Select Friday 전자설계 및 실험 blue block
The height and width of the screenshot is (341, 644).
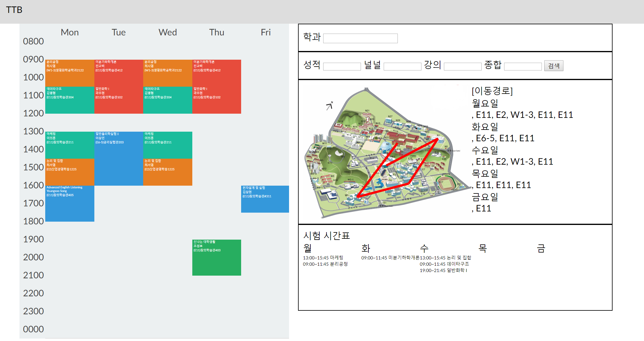click(265, 199)
